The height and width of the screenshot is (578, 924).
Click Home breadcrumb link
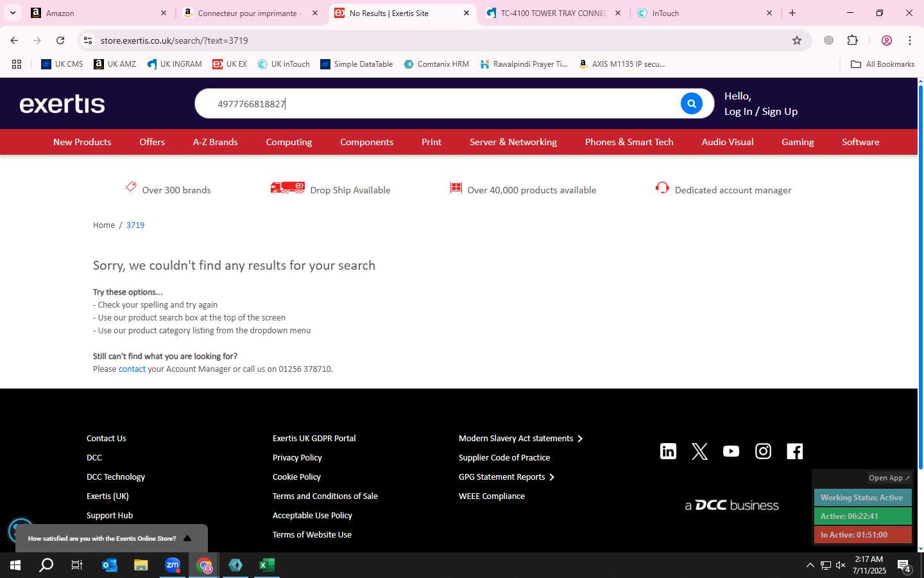(104, 225)
